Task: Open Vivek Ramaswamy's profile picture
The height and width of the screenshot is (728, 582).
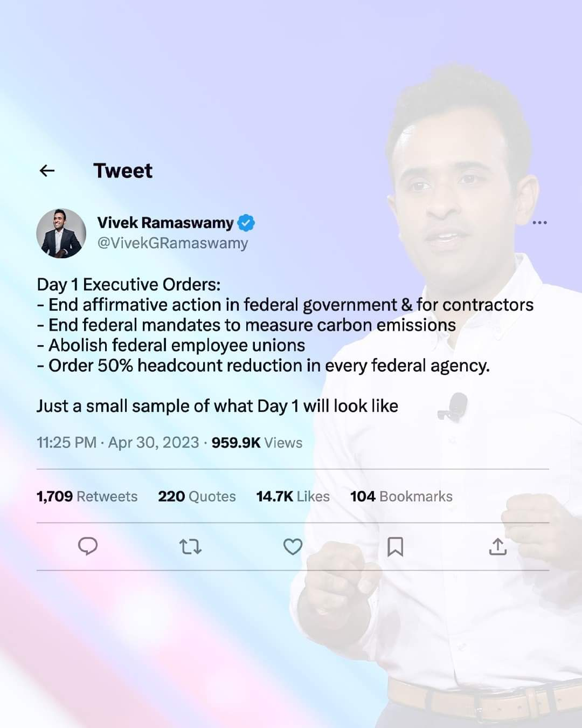Action: 61,233
